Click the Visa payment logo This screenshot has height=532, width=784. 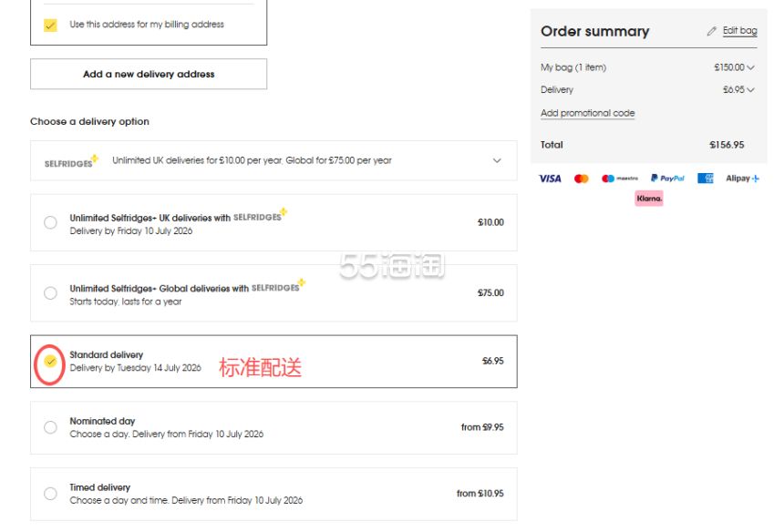[550, 179]
